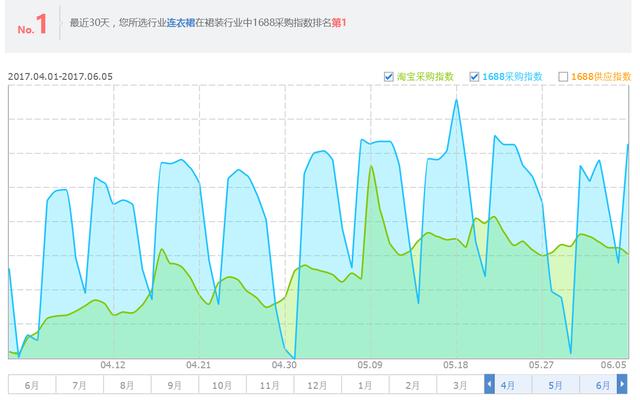The height and width of the screenshot is (400, 640).
Task: Select 9月 on the timeline
Action: coord(174,384)
